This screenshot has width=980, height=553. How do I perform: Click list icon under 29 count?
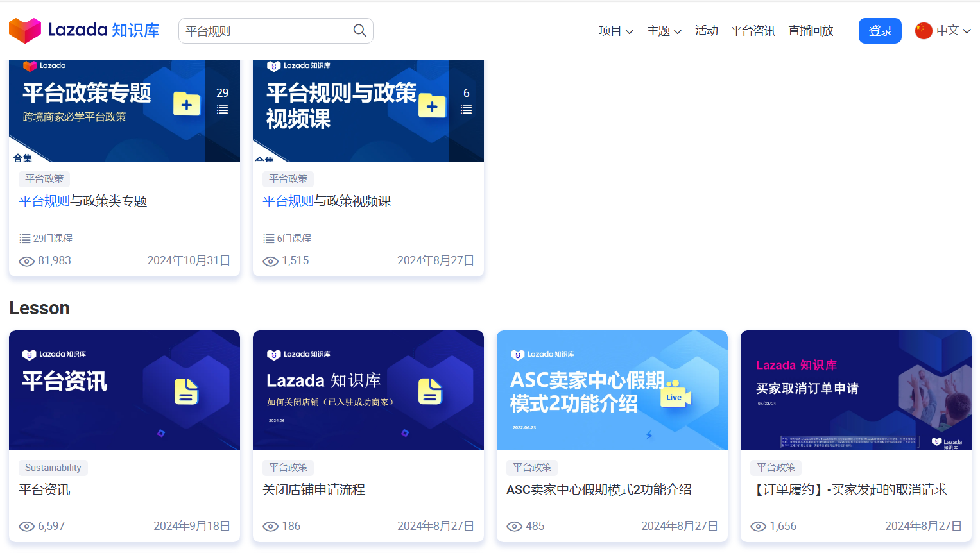click(x=223, y=110)
